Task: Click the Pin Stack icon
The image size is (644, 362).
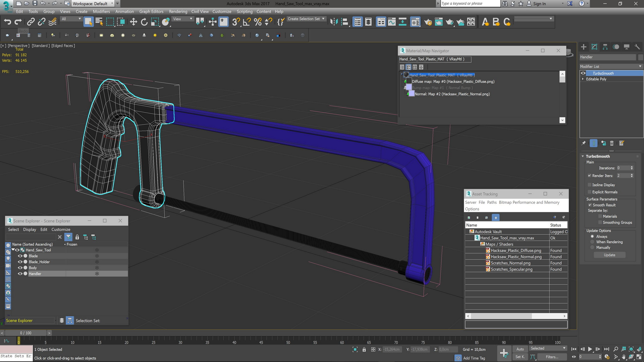Action: pos(584,143)
